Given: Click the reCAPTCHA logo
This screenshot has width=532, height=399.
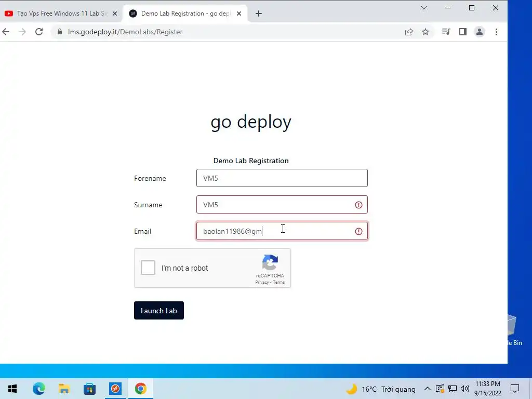Looking at the screenshot, I should (x=270, y=262).
